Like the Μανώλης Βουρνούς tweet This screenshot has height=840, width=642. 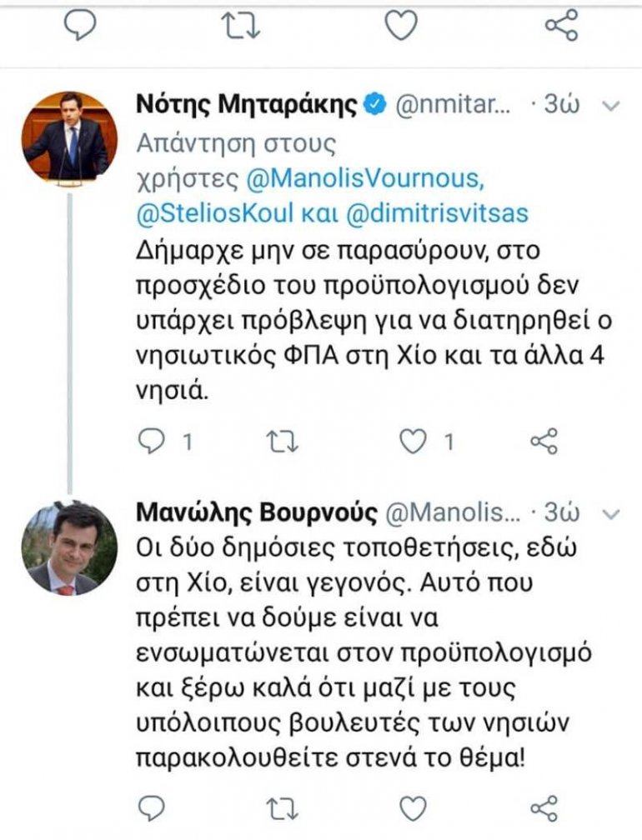pyautogui.click(x=414, y=808)
